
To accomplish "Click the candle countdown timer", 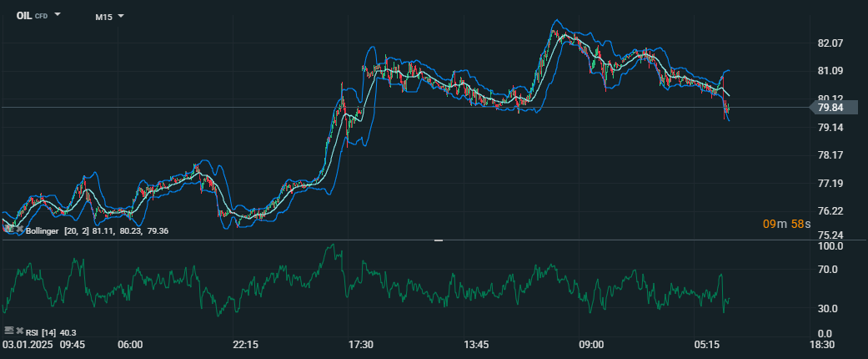I will 786,224.
